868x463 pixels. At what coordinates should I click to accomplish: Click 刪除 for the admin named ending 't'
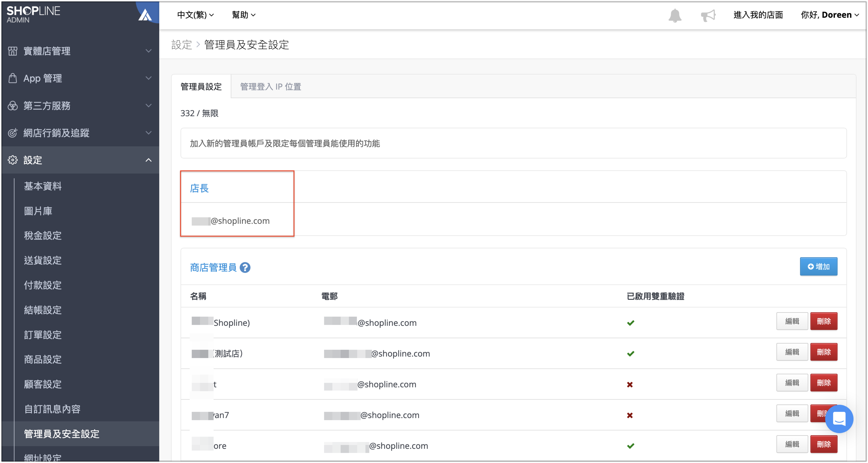824,383
